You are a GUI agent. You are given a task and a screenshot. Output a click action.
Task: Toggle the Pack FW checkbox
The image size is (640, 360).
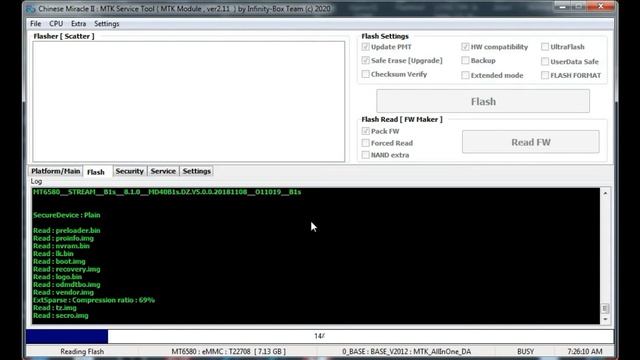[365, 131]
